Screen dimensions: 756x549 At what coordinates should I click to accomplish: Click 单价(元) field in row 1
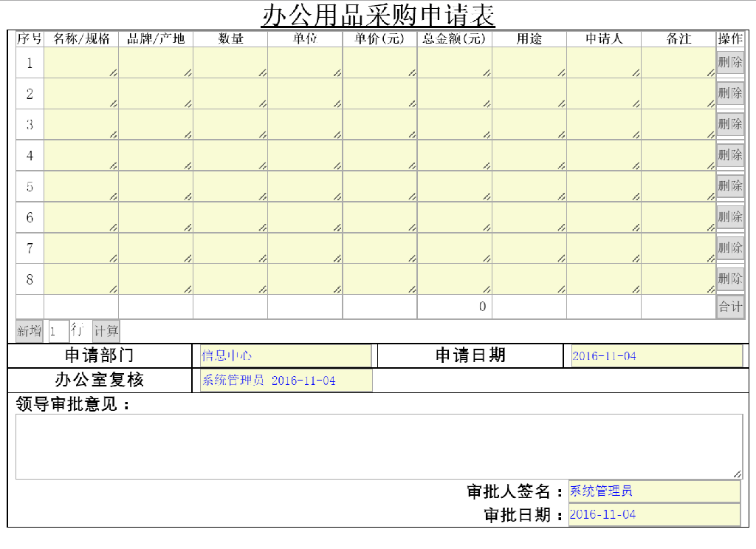[380, 62]
